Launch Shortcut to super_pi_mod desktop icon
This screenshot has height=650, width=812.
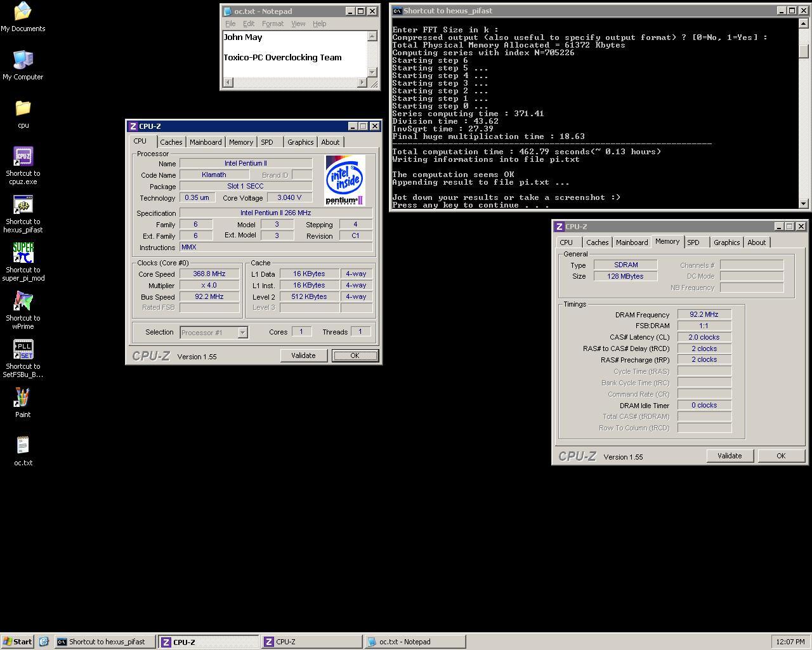[x=23, y=262]
